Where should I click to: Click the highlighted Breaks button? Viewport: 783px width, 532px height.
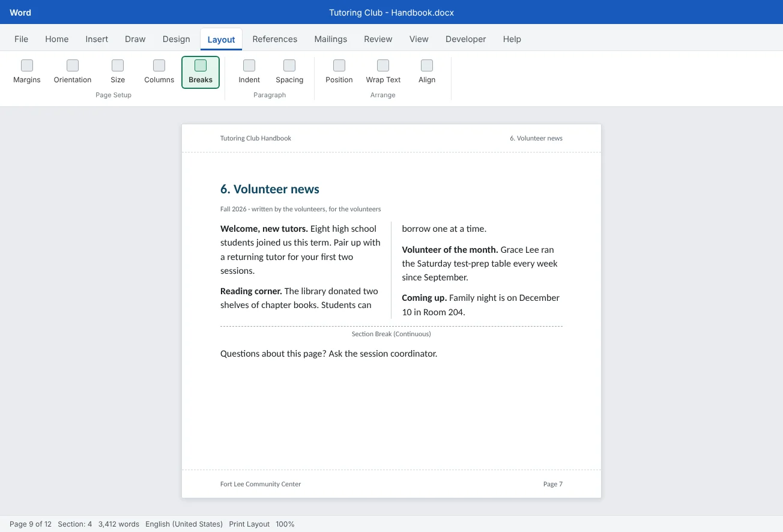pyautogui.click(x=201, y=72)
